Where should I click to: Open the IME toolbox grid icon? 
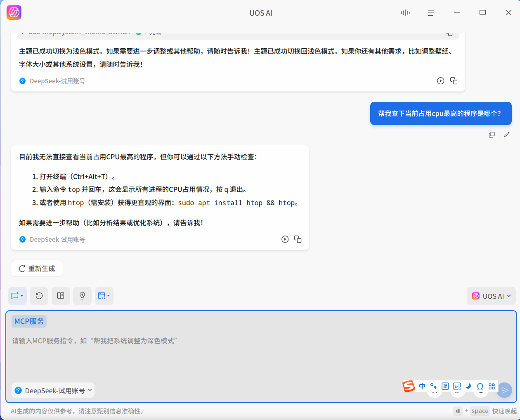[x=492, y=386]
